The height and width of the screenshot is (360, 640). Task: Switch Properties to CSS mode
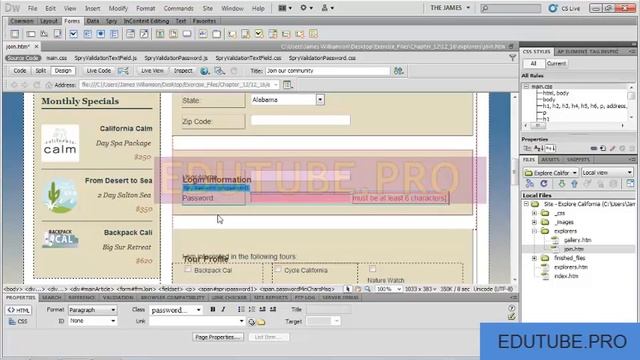(x=18, y=322)
